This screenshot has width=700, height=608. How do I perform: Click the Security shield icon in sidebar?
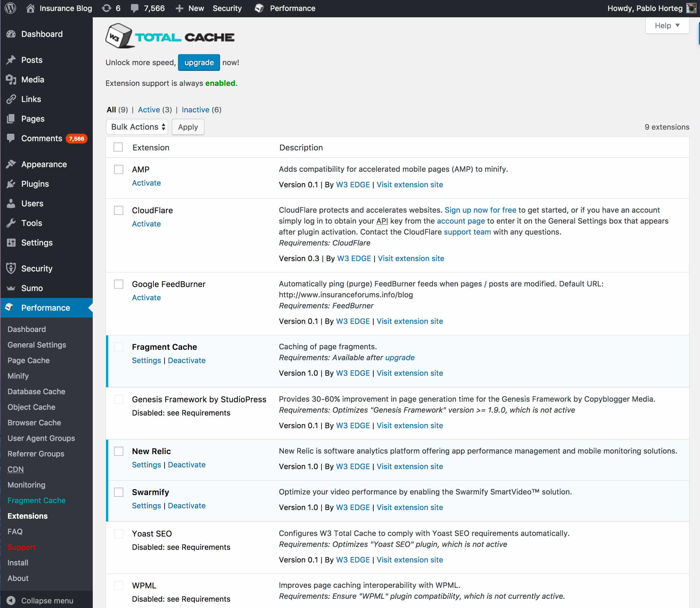11,268
